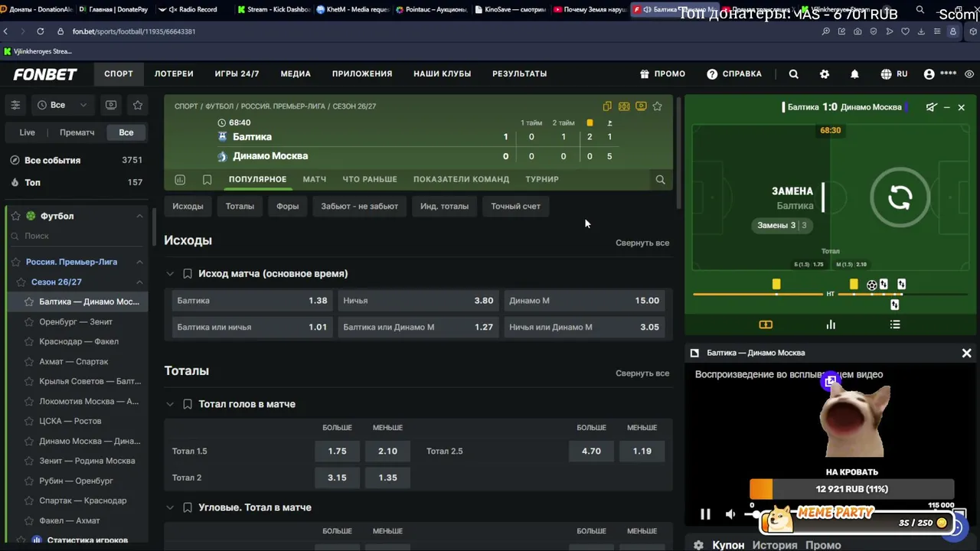Toggle balance visibility eye icon
The image size is (980, 551).
pyautogui.click(x=969, y=74)
